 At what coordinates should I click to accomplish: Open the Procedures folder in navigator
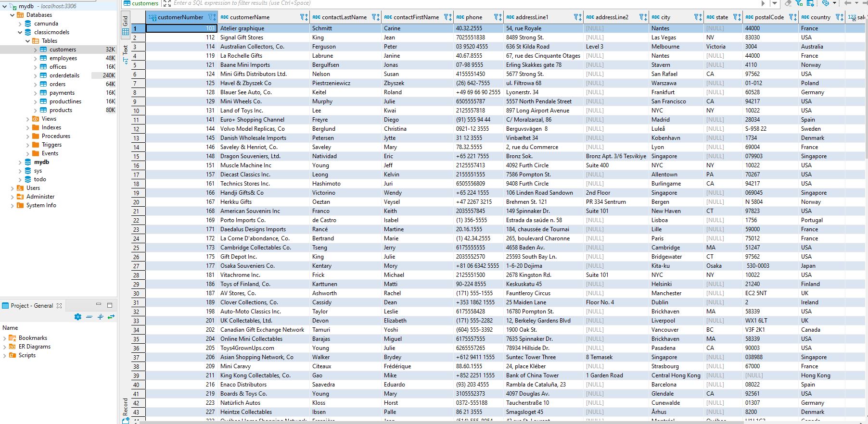tap(56, 136)
